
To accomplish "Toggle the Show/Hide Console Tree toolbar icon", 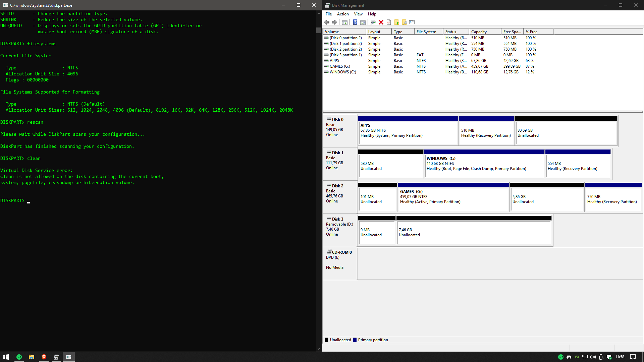I will (x=344, y=22).
